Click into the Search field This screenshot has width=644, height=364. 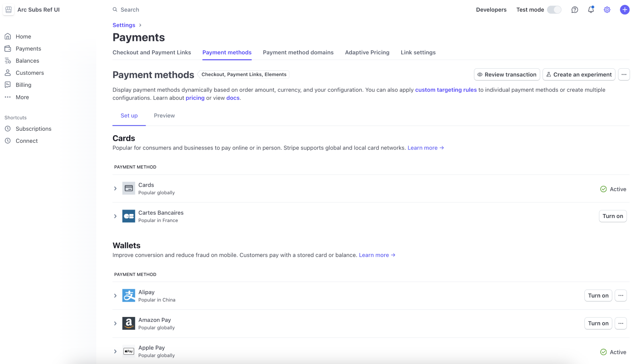[x=130, y=10]
